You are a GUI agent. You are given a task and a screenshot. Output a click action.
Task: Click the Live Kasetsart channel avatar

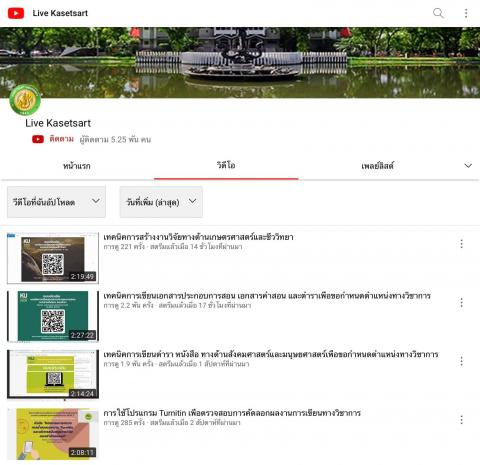click(25, 100)
